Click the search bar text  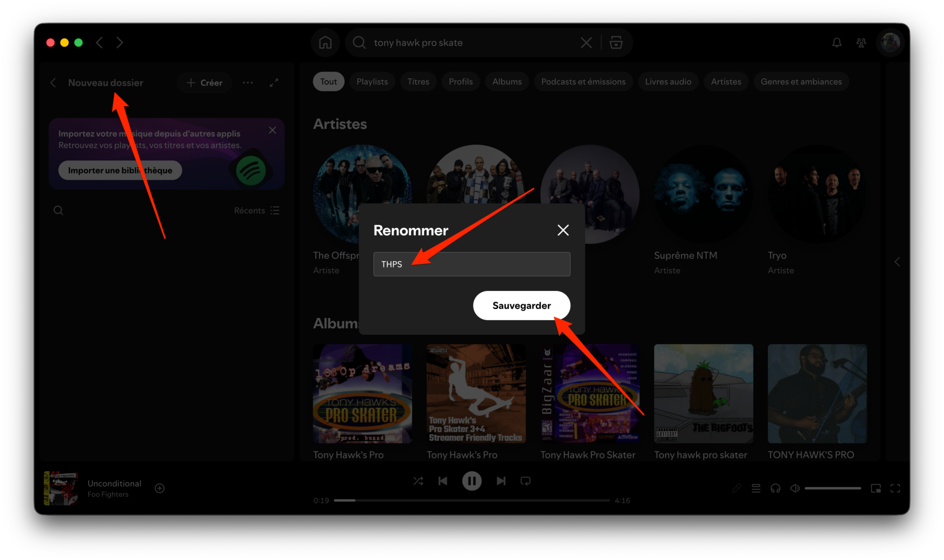(x=418, y=43)
